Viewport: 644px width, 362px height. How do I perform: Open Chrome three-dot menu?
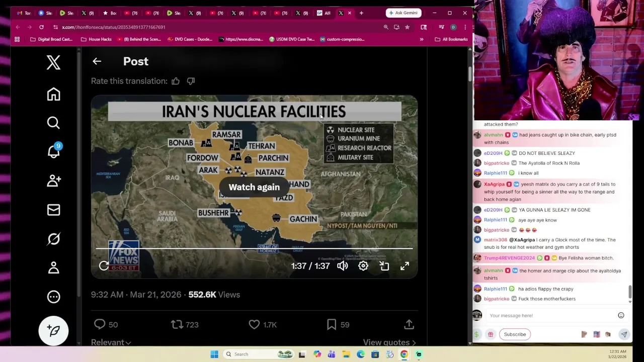click(465, 27)
